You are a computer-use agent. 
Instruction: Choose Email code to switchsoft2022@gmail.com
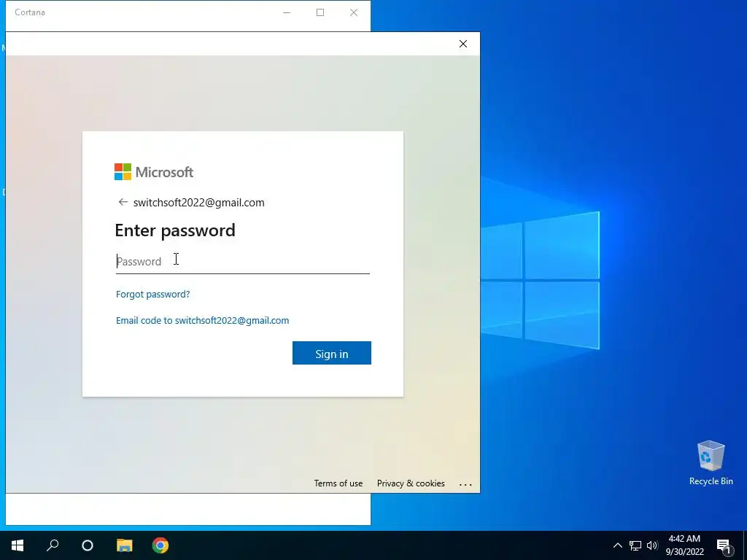(203, 320)
